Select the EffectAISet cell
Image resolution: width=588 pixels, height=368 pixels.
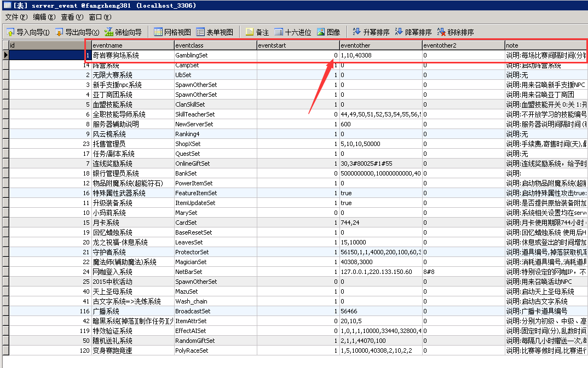pos(216,331)
